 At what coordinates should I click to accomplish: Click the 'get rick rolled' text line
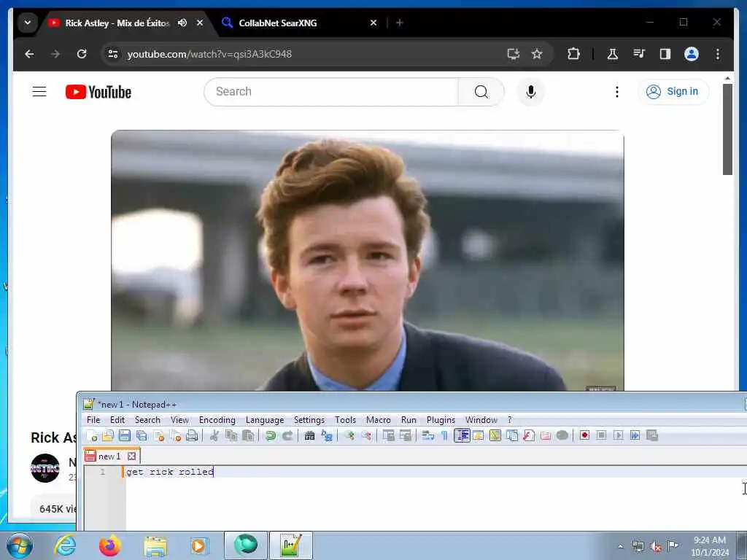(170, 472)
